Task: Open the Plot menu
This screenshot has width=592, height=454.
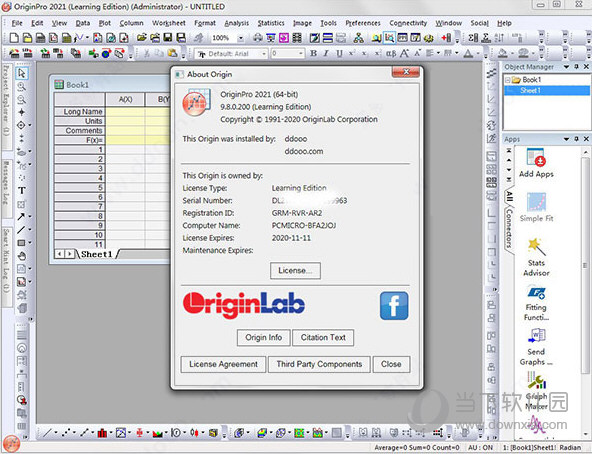Action: [105, 23]
